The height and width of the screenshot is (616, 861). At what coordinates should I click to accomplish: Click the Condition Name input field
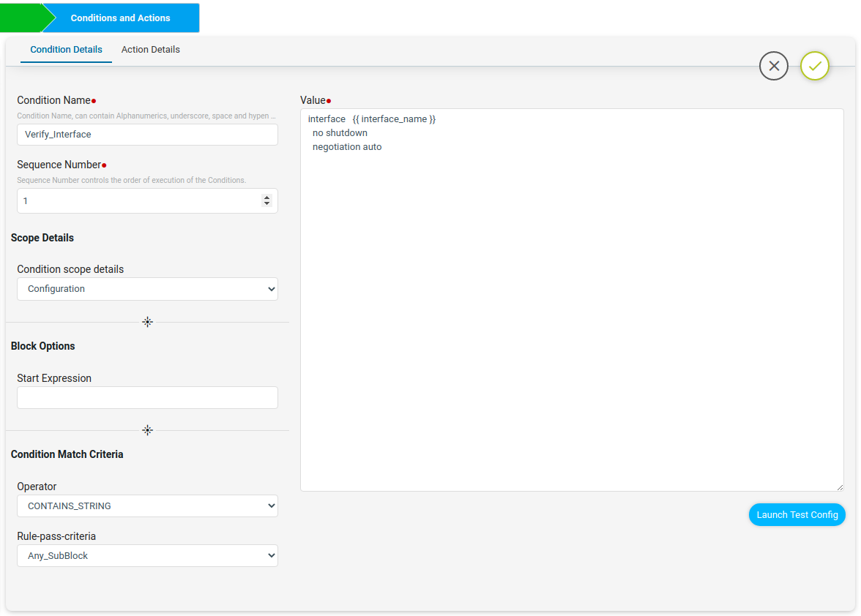[x=147, y=135]
